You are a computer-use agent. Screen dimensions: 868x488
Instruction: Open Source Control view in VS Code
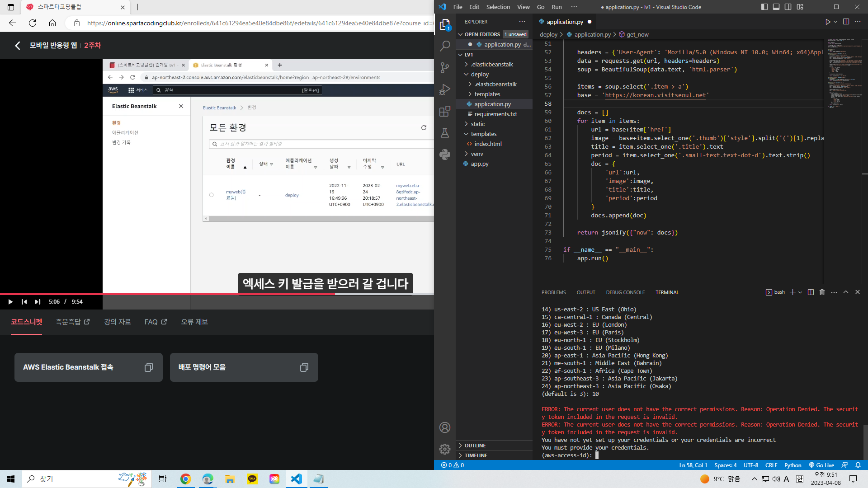point(445,67)
